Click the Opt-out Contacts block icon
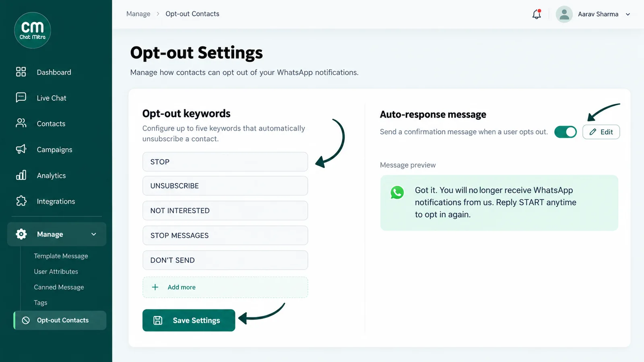Viewport: 644px width, 362px height. [26, 320]
